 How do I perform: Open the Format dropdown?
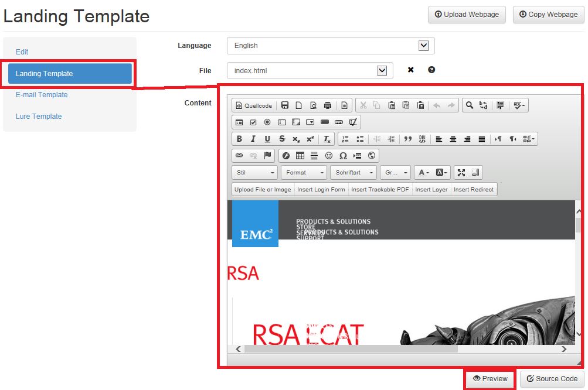tap(304, 172)
